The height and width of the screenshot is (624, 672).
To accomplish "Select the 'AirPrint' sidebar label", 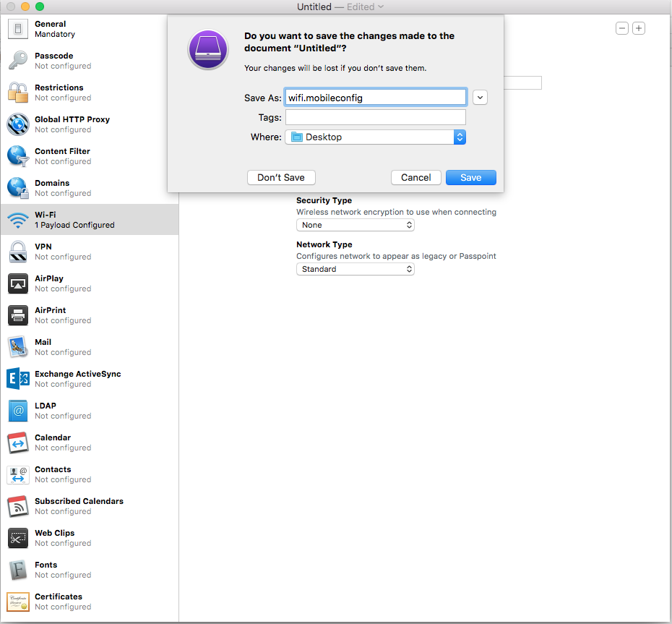I will (x=51, y=310).
